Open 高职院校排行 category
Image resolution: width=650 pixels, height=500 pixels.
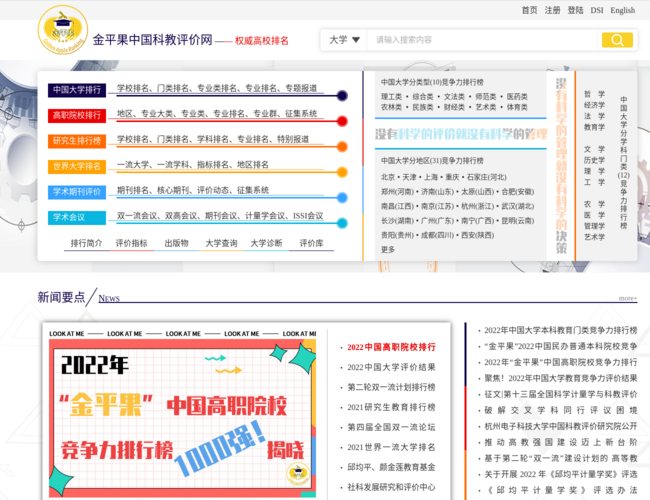pyautogui.click(x=77, y=115)
